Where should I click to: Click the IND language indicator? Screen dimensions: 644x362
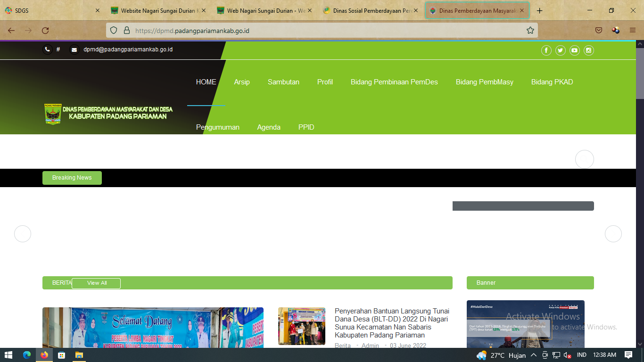[582, 355]
